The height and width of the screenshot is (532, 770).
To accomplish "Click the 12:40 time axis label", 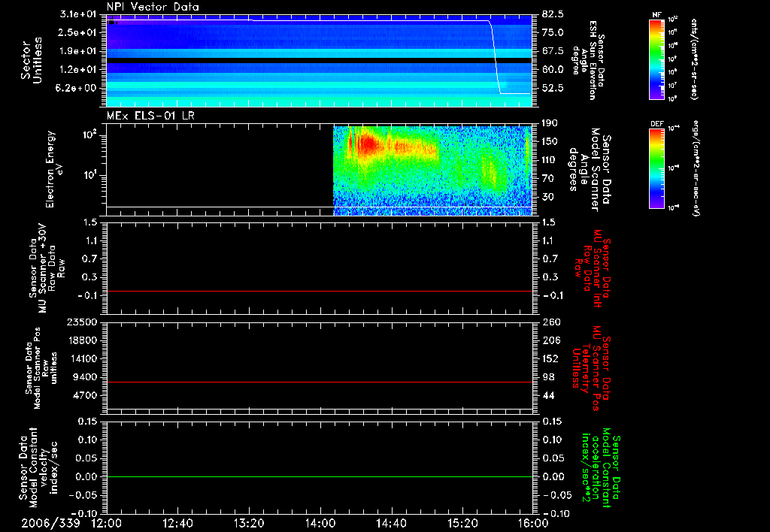I will pos(177,523).
